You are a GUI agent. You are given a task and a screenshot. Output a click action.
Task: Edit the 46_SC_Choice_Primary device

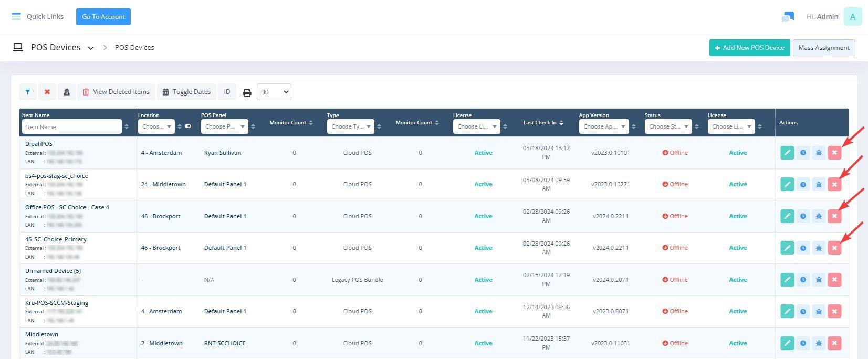(x=787, y=248)
